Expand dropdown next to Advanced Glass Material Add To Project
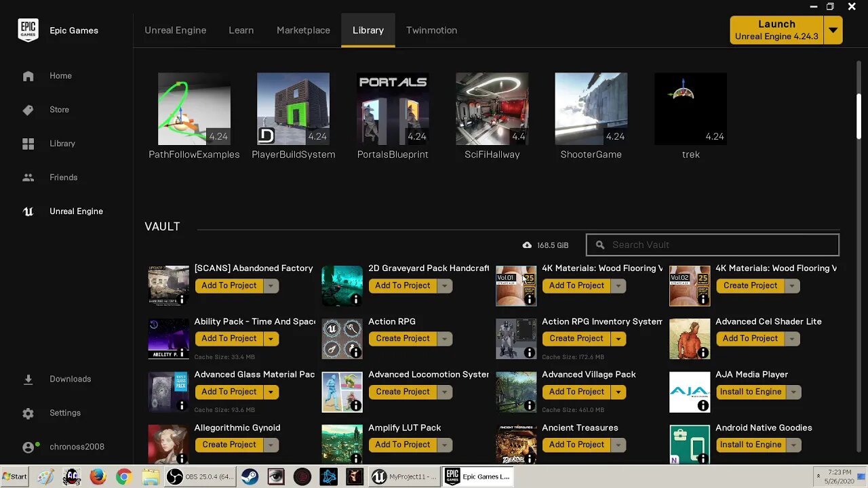 click(x=271, y=392)
